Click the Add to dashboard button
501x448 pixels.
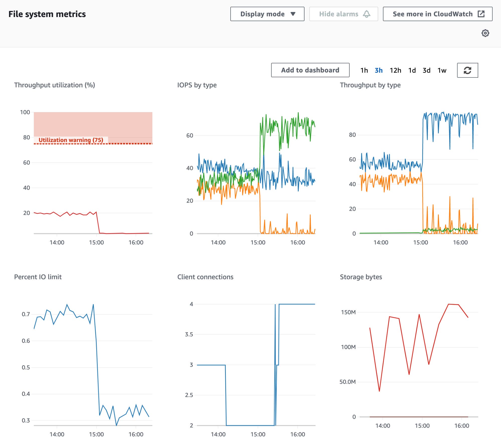[310, 70]
